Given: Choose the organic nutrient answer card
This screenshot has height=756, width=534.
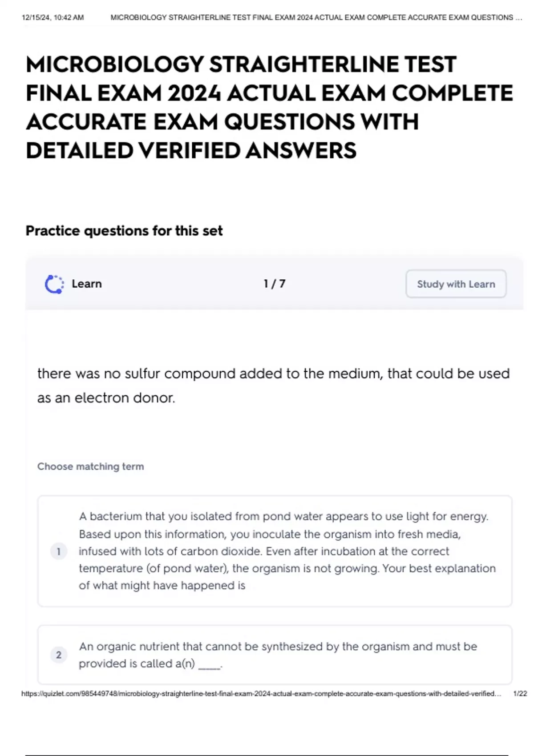Looking at the screenshot, I should (275, 655).
